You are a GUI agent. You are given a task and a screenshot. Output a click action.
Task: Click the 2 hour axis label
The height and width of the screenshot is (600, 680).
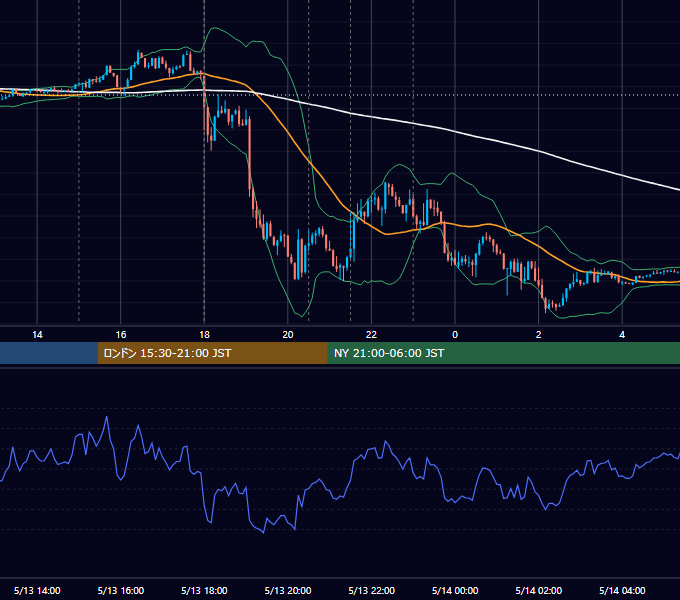[539, 335]
